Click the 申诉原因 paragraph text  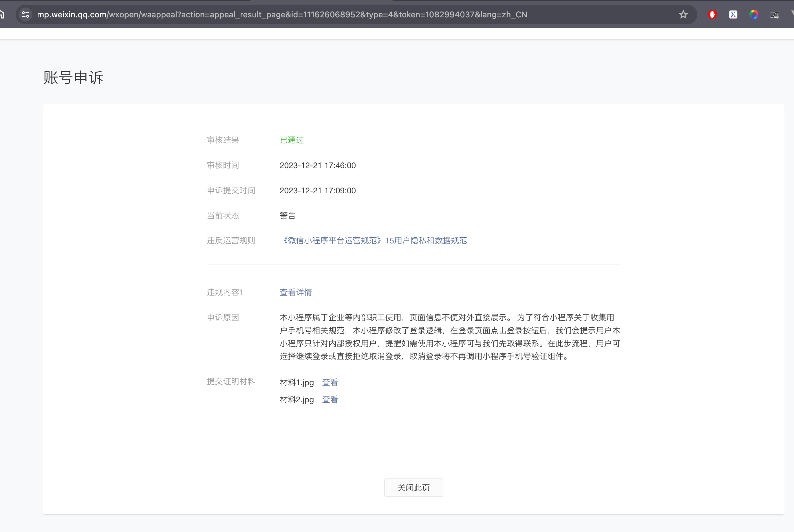(x=449, y=337)
